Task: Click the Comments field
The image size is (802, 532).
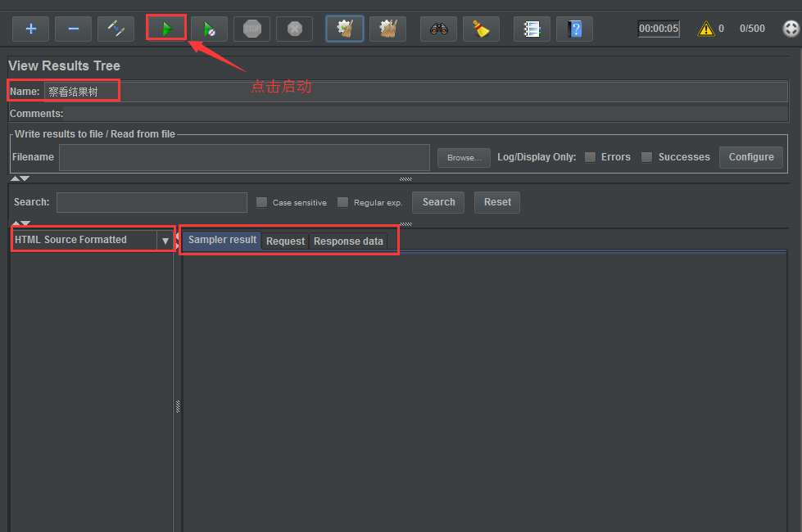Action: click(426, 114)
